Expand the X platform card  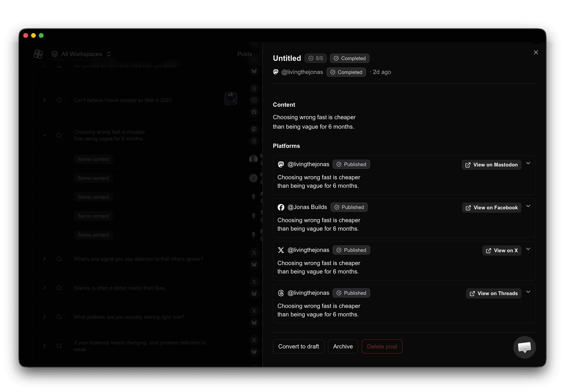tap(528, 249)
